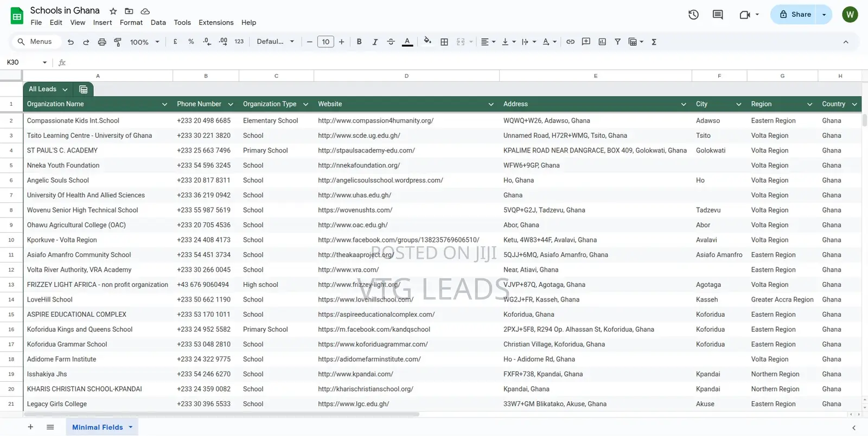Click the horizontal scrollbar below the sheet
Screen dimensions: 868x436
[x=221, y=414]
